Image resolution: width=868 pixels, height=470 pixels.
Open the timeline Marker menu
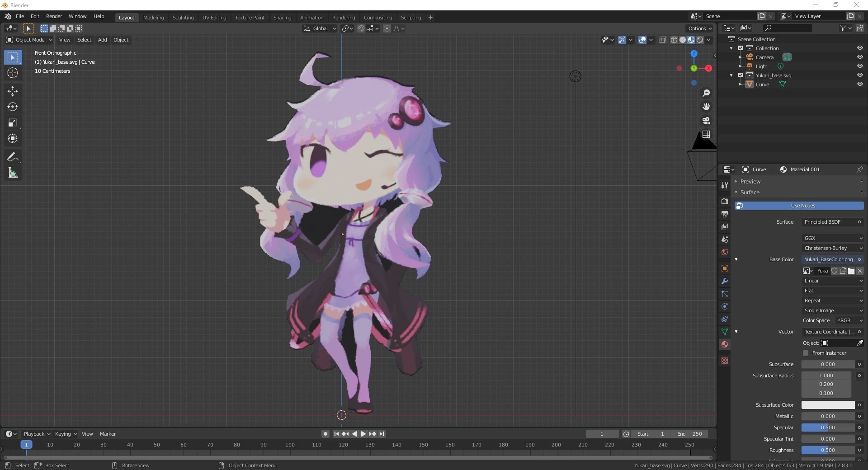coord(108,434)
